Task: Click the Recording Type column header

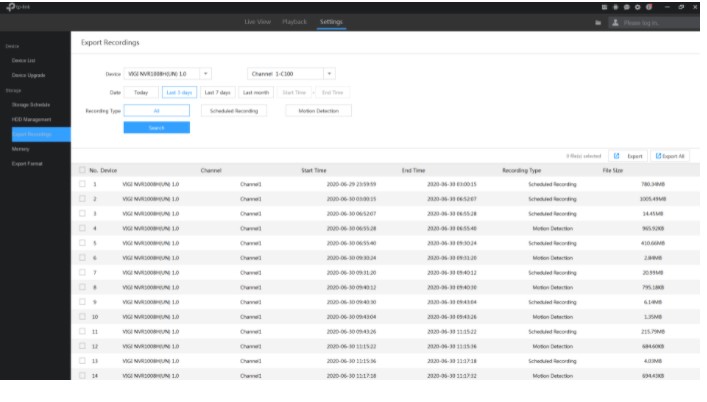Action: pyautogui.click(x=522, y=170)
